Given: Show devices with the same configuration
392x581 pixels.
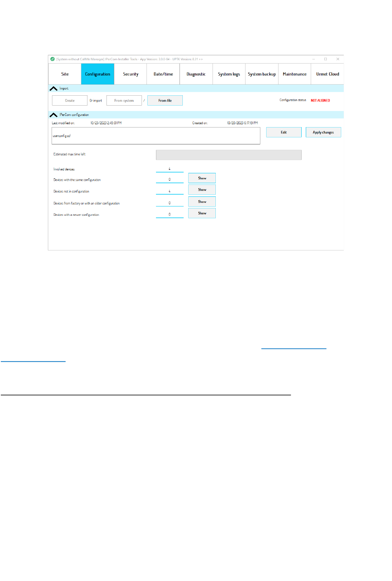Looking at the screenshot, I should pyautogui.click(x=202, y=178).
